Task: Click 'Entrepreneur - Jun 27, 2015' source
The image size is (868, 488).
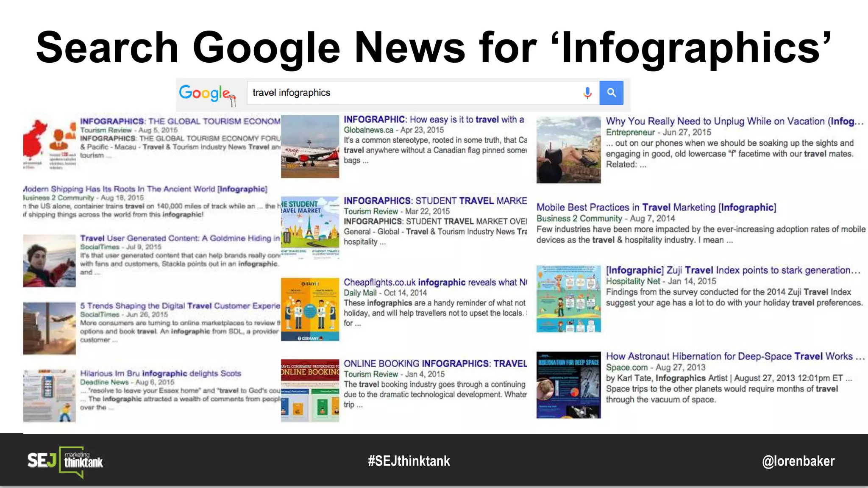Action: [x=659, y=132]
